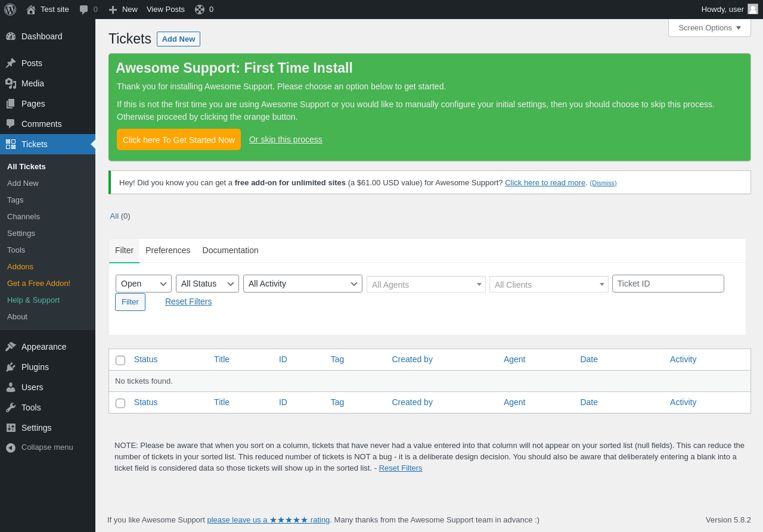Image resolution: width=763 pixels, height=532 pixels.
Task: Sort by Tag column in header
Action: coord(337,359)
